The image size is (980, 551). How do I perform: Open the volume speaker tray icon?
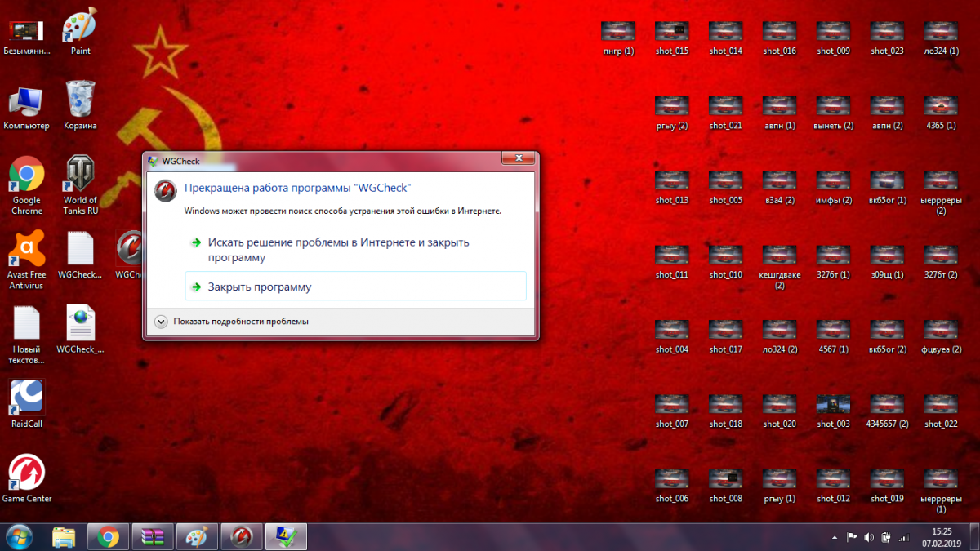click(868, 538)
